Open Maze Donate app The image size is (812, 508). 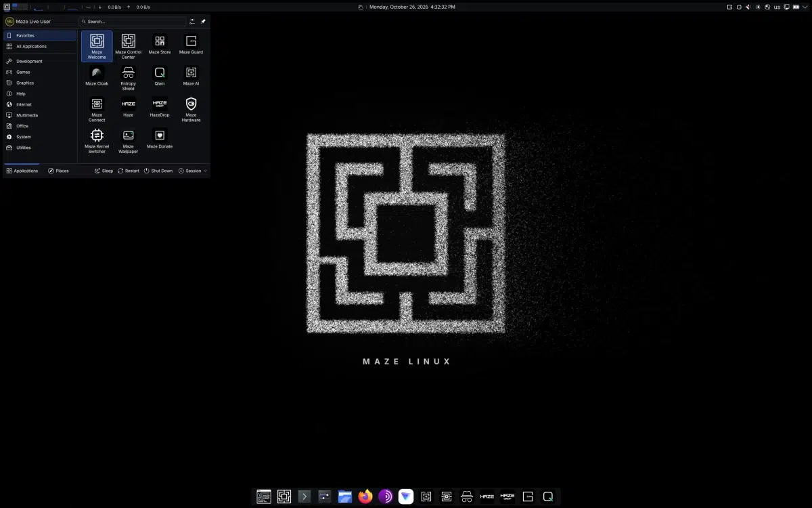click(160, 139)
